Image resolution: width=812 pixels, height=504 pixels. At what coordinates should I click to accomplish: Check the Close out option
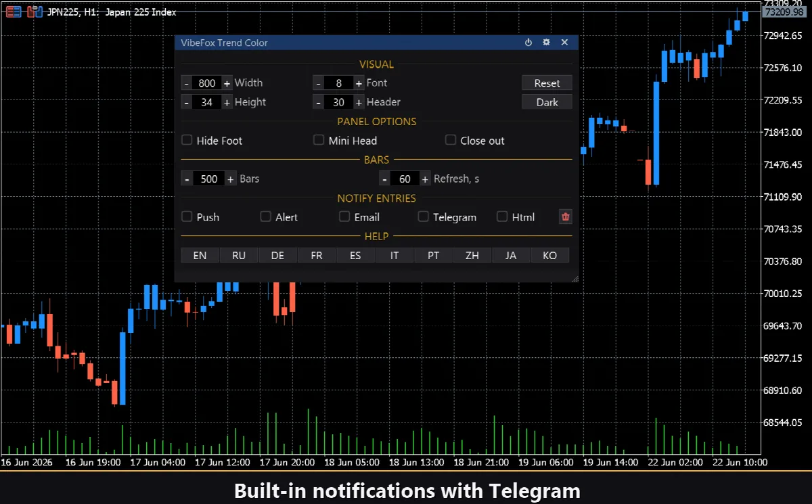[x=451, y=140]
